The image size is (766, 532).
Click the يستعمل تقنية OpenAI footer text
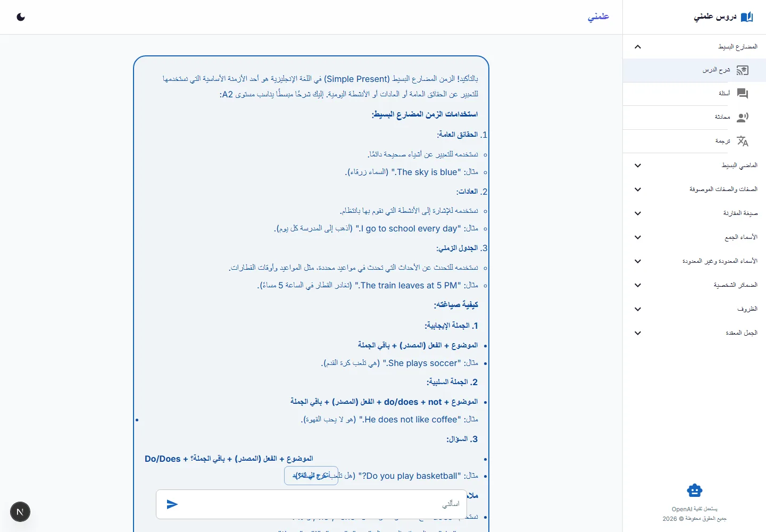[x=694, y=509]
